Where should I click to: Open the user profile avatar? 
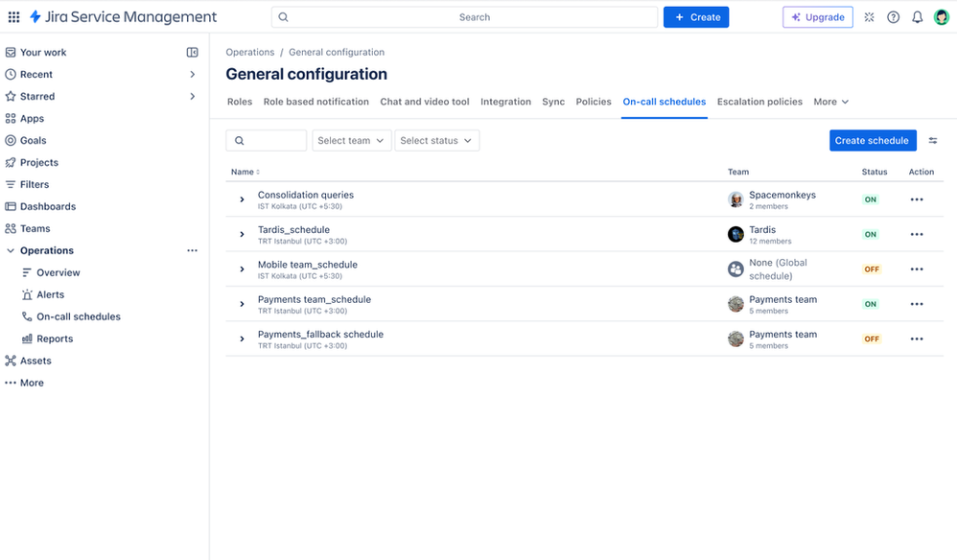(x=941, y=17)
